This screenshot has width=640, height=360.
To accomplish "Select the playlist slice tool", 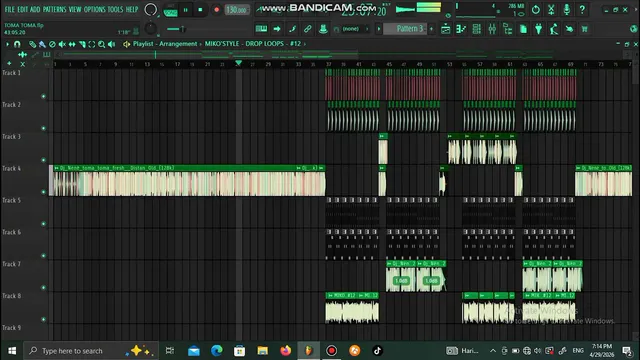I will click(82, 44).
